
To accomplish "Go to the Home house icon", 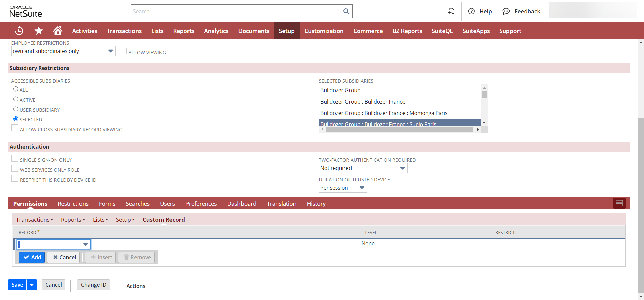I will (58, 31).
